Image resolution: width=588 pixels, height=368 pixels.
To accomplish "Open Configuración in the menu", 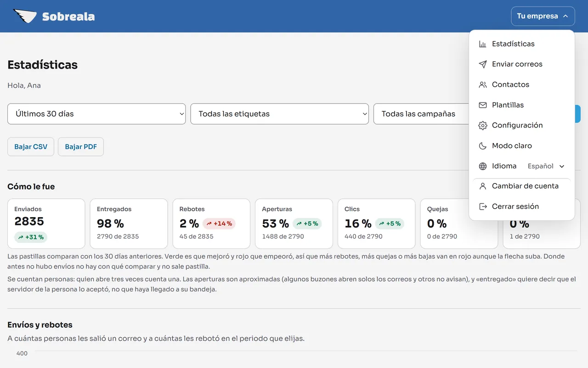I will pyautogui.click(x=522, y=125).
